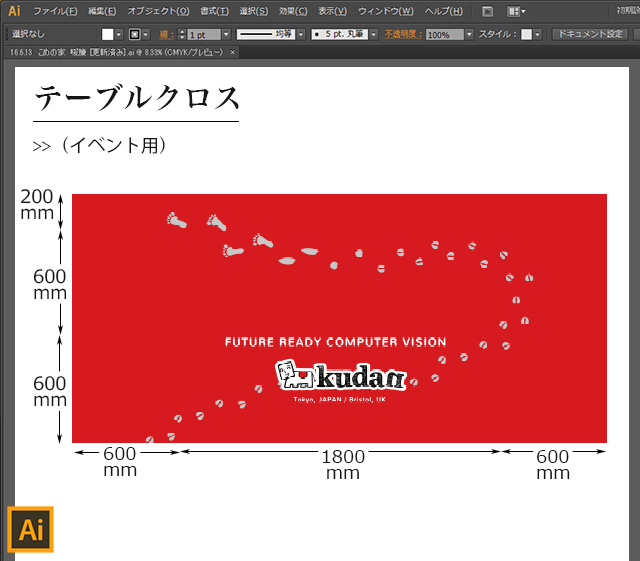Click the control bar gripper handle at left

coord(7,34)
